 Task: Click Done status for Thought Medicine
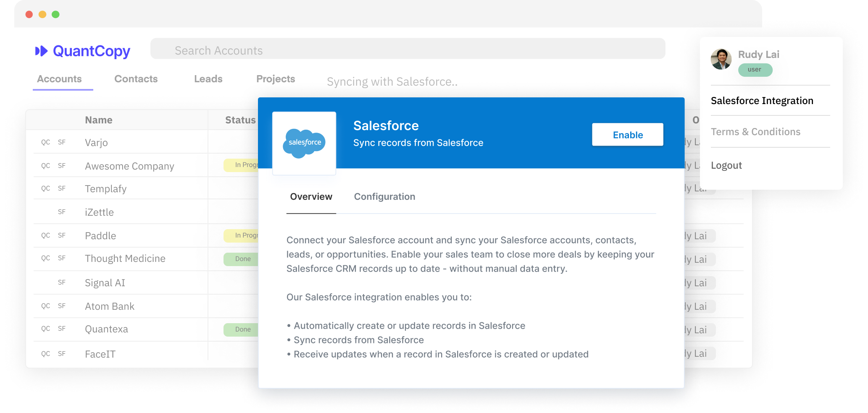coord(241,259)
